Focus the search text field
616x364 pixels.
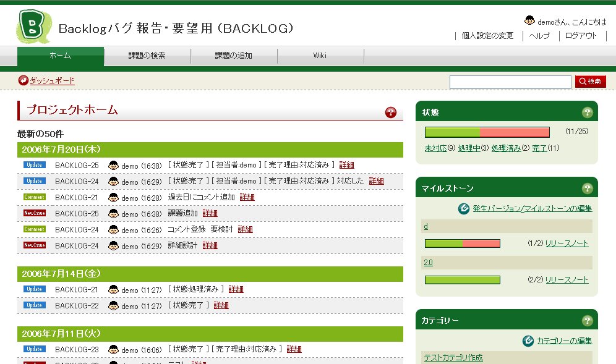510,82
